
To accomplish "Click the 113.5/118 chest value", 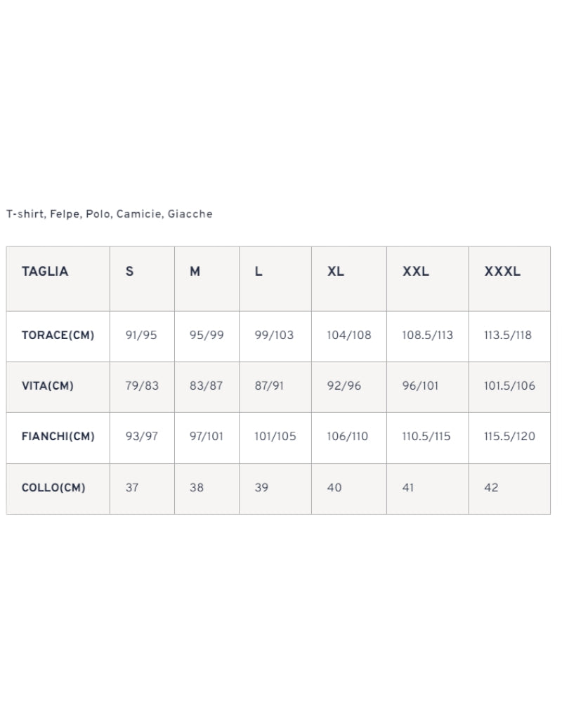I will [508, 335].
